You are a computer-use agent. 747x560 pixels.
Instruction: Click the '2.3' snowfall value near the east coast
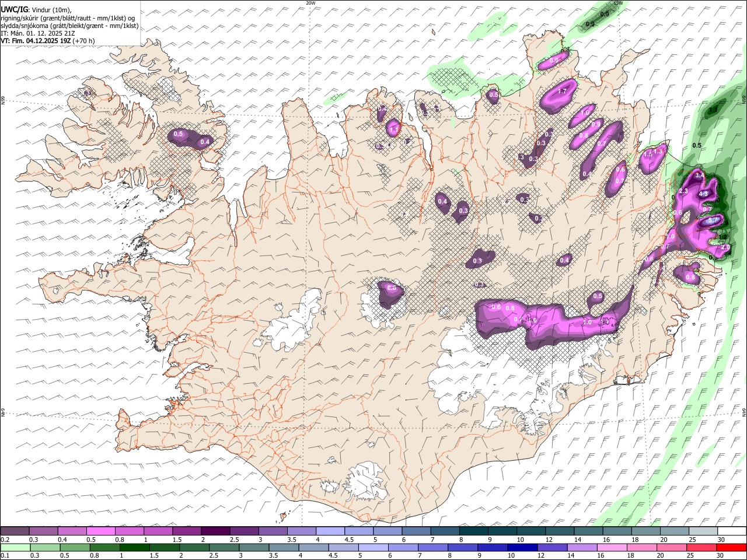(684, 191)
